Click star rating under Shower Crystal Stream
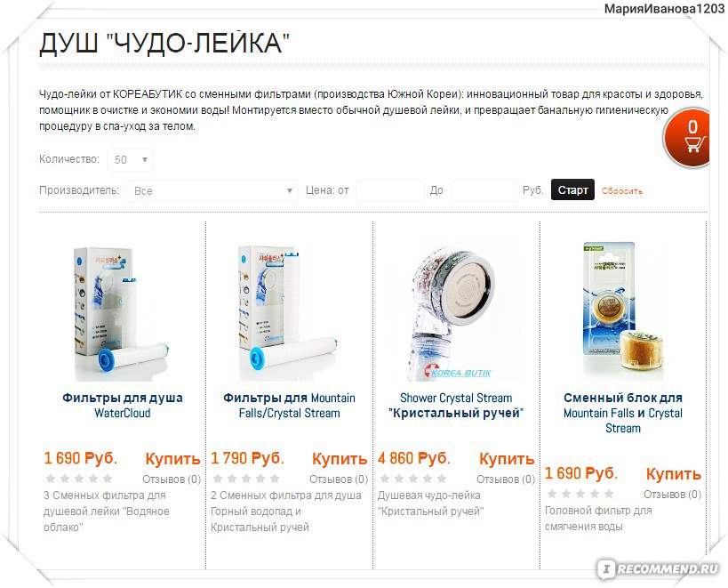 [413, 479]
